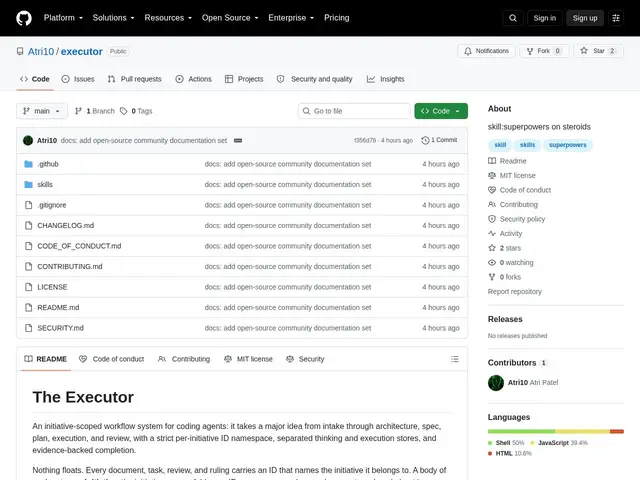The image size is (640, 480).
Task: Click the superpowers topic tag
Action: (567, 145)
